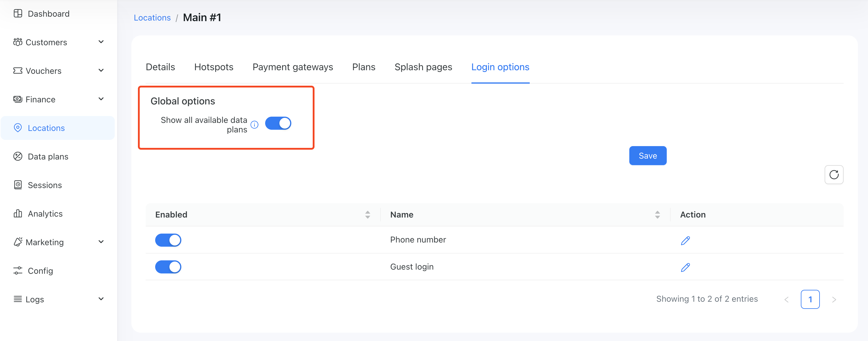Click the Save button
This screenshot has width=868, height=341.
[x=647, y=156]
